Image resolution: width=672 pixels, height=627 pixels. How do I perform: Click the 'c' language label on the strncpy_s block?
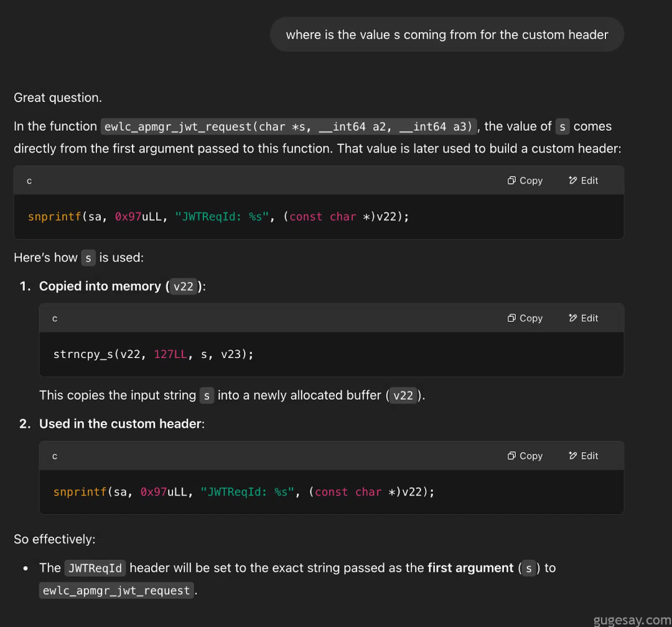(55, 318)
